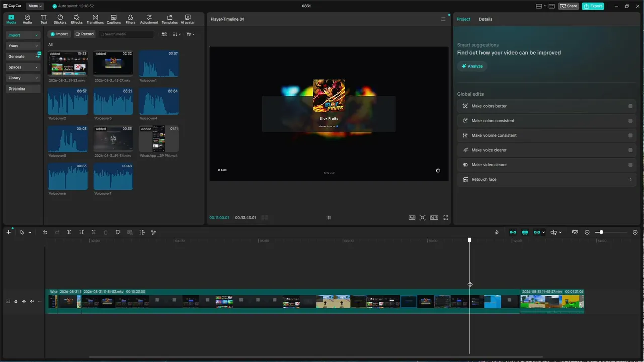This screenshot has height=362, width=644.
Task: Toggle the clip linkage button
Action: point(537,232)
